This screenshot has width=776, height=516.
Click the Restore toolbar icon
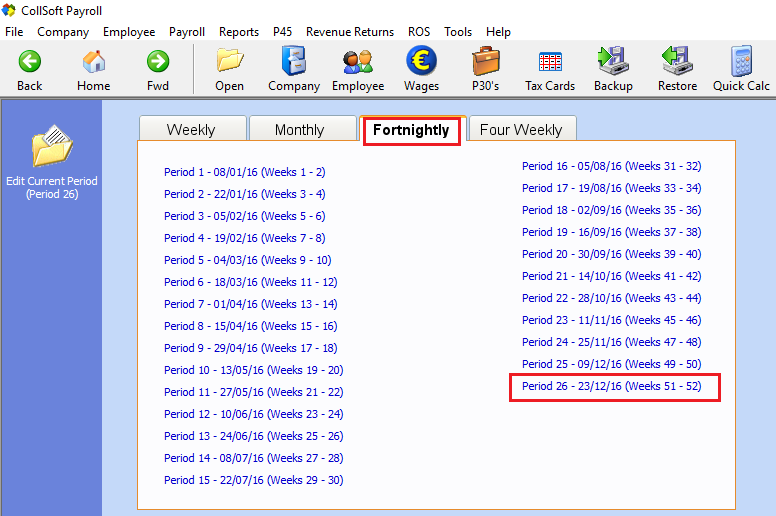677,62
